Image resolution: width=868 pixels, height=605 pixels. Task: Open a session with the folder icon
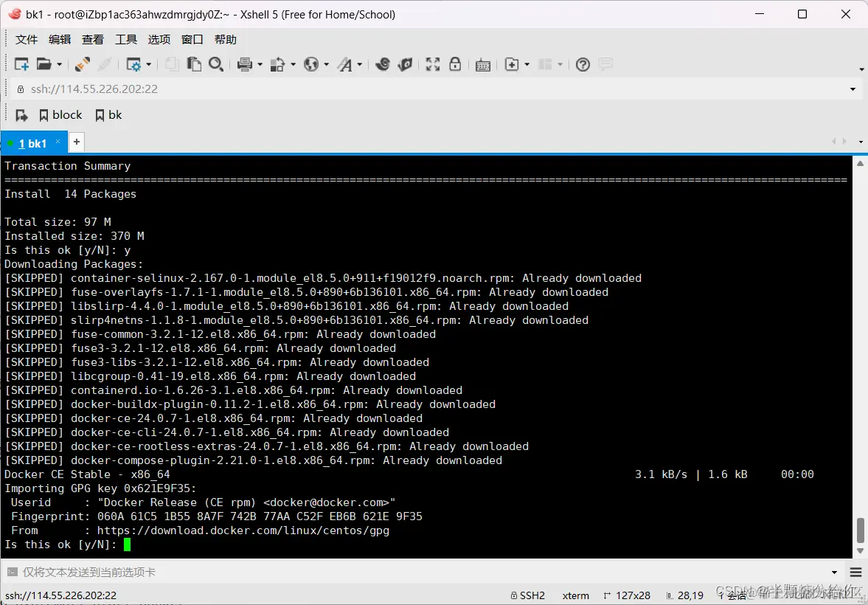pos(44,64)
